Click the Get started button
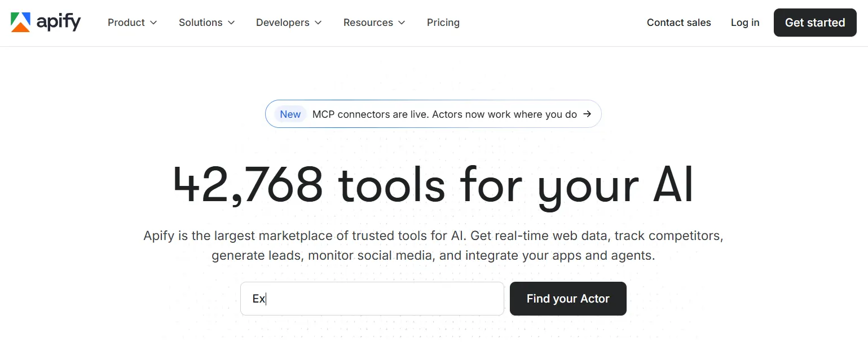This screenshot has width=868, height=342. click(815, 23)
